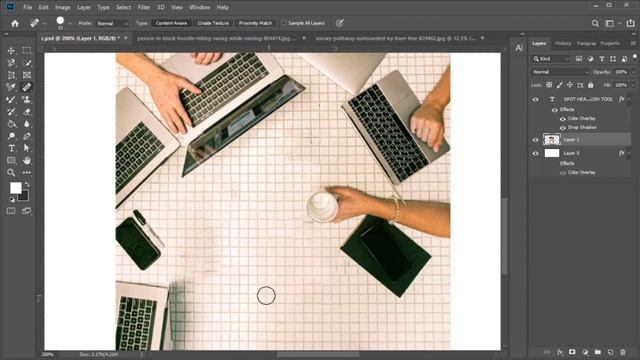The width and height of the screenshot is (640, 360).
Task: Select the Path Selection tool
Action: pyautogui.click(x=27, y=148)
